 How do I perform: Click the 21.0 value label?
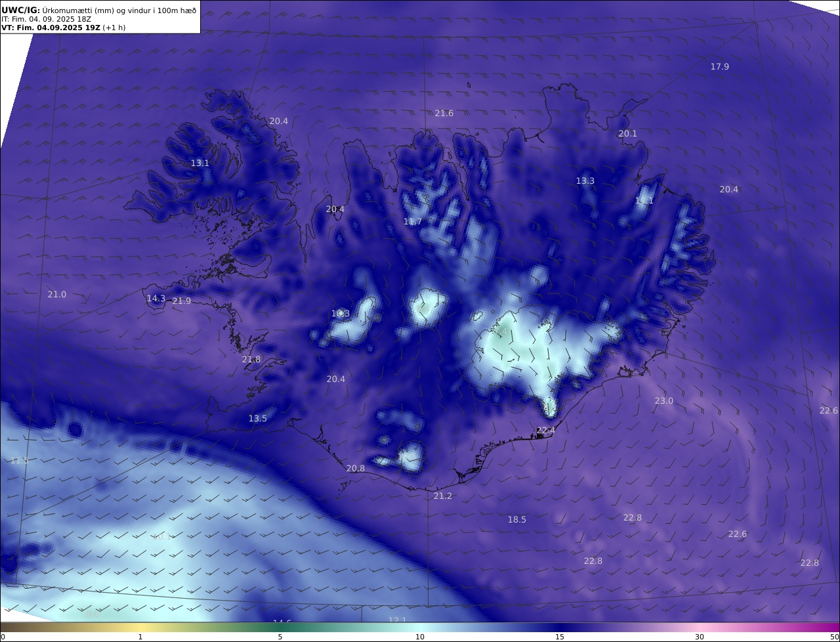57,294
